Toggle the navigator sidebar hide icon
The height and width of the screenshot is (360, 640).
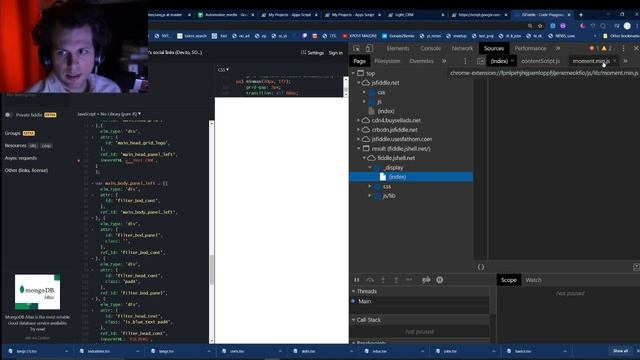click(481, 61)
